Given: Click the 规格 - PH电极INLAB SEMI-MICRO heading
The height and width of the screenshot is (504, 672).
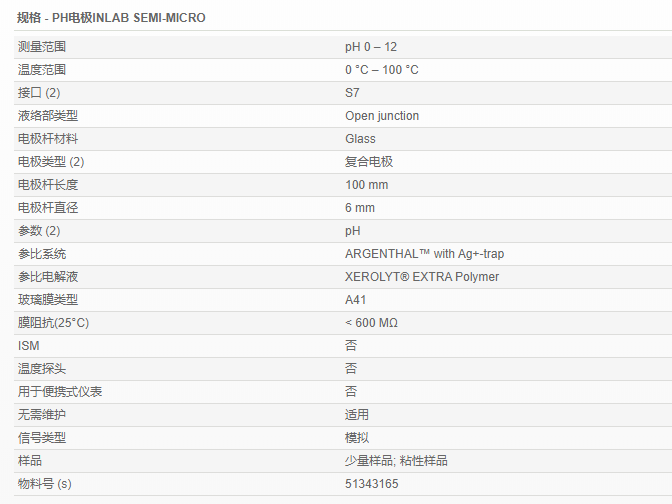Looking at the screenshot, I should click(110, 18).
